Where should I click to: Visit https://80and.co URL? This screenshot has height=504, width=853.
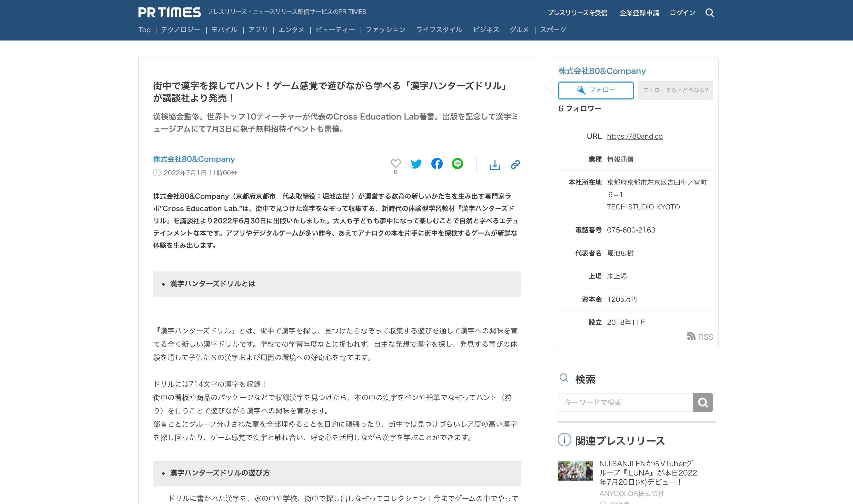[x=634, y=136]
